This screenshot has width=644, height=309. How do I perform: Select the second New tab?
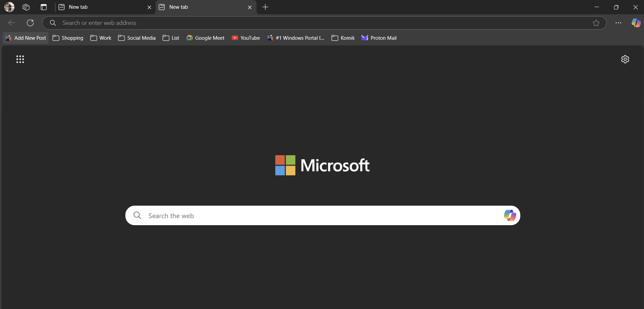[x=205, y=7]
